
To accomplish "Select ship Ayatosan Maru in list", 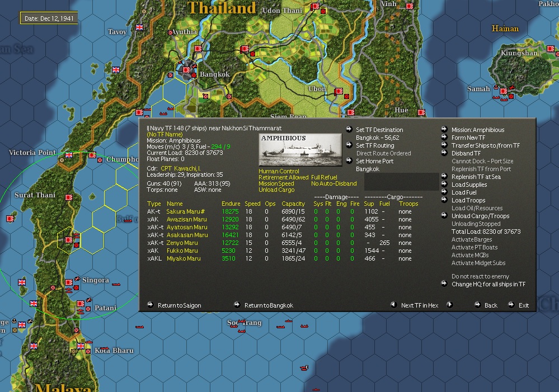I will 187,227.
